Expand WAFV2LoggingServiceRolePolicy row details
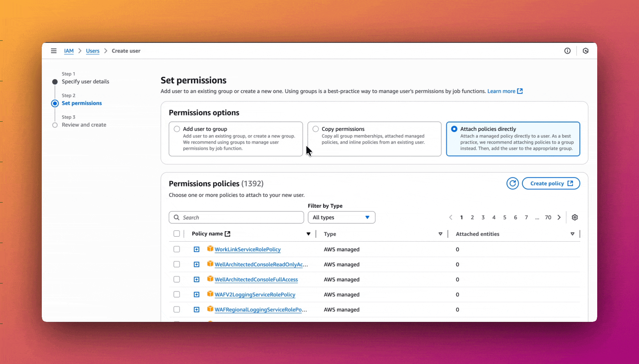Viewport: 639px width, 364px height. [196, 295]
